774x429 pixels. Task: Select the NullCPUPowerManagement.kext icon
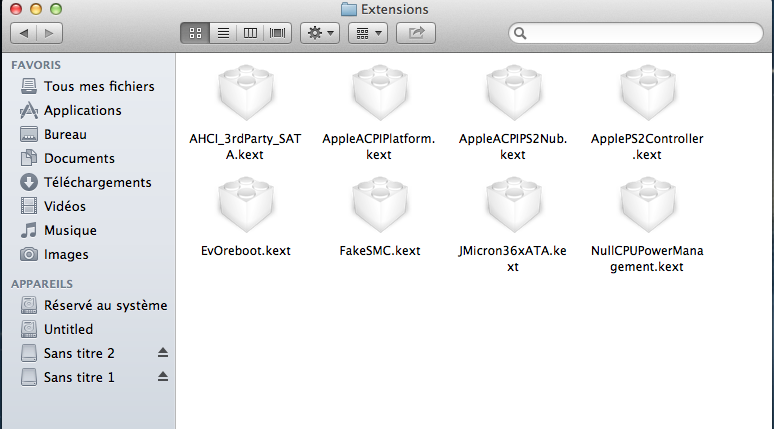[x=648, y=204]
